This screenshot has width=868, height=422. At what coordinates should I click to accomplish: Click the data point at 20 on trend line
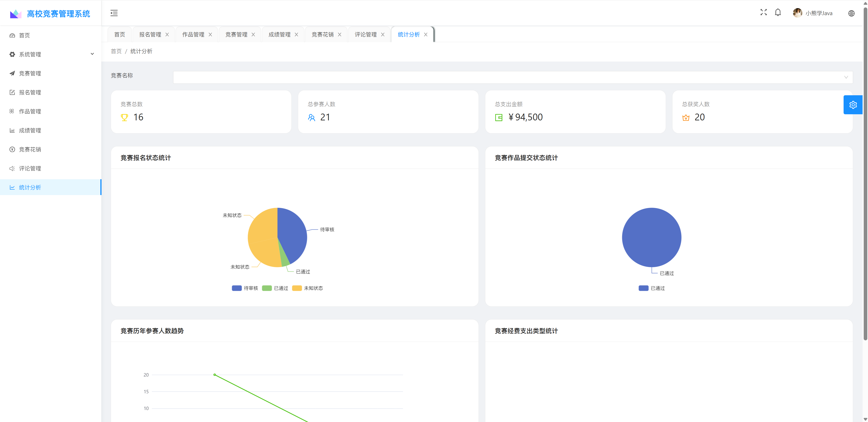(215, 375)
